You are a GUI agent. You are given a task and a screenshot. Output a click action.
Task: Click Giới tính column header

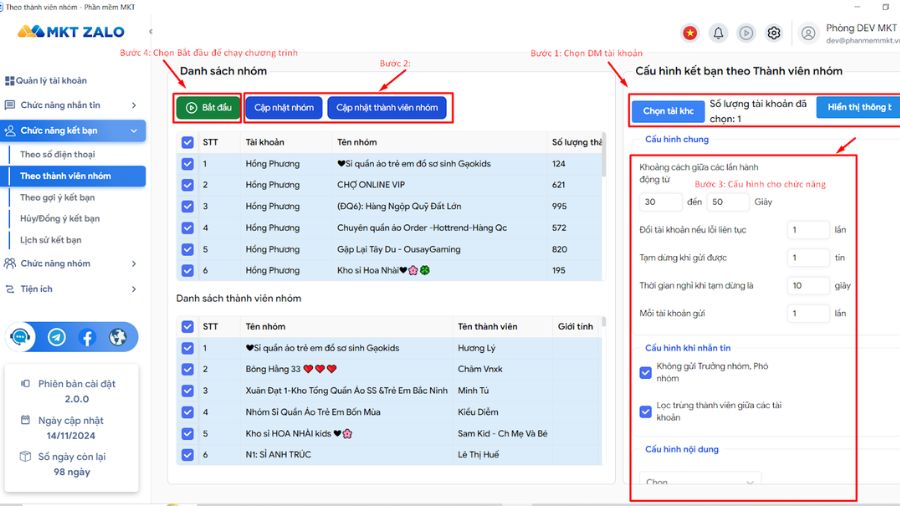[x=575, y=326]
